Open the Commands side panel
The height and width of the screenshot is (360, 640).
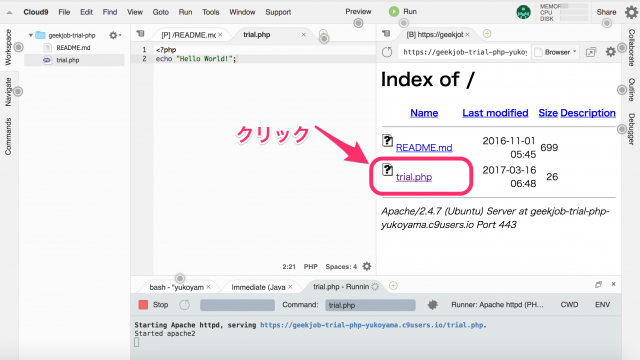(x=8, y=136)
